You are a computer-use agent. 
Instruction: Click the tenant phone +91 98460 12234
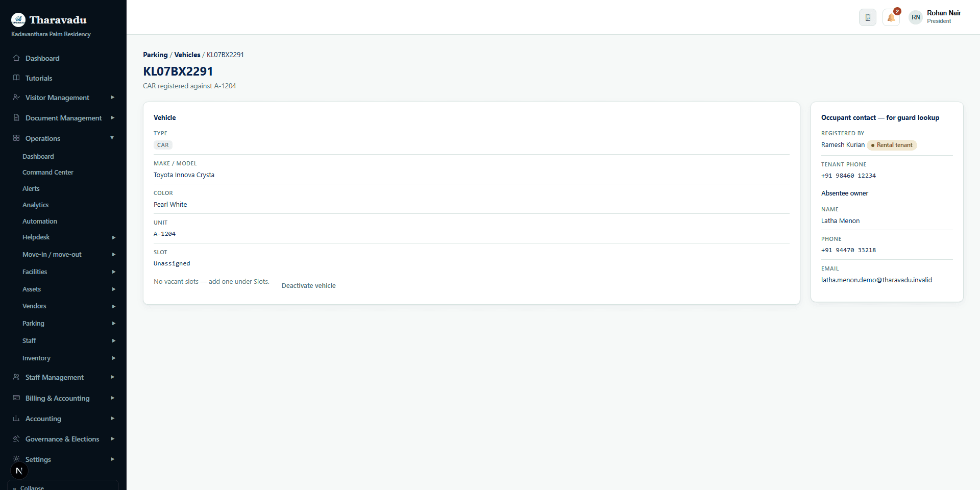[848, 176]
